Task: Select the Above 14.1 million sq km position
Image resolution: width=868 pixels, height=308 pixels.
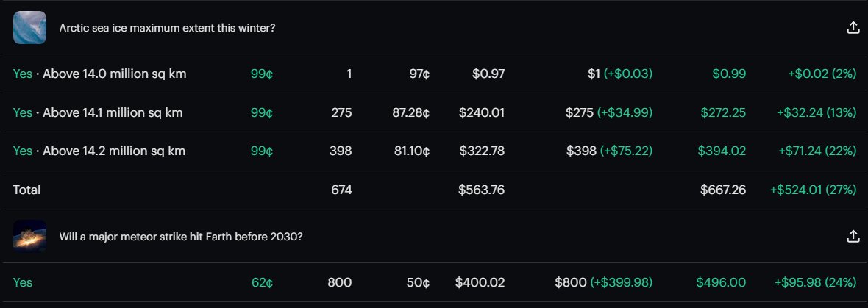Action: coord(434,112)
